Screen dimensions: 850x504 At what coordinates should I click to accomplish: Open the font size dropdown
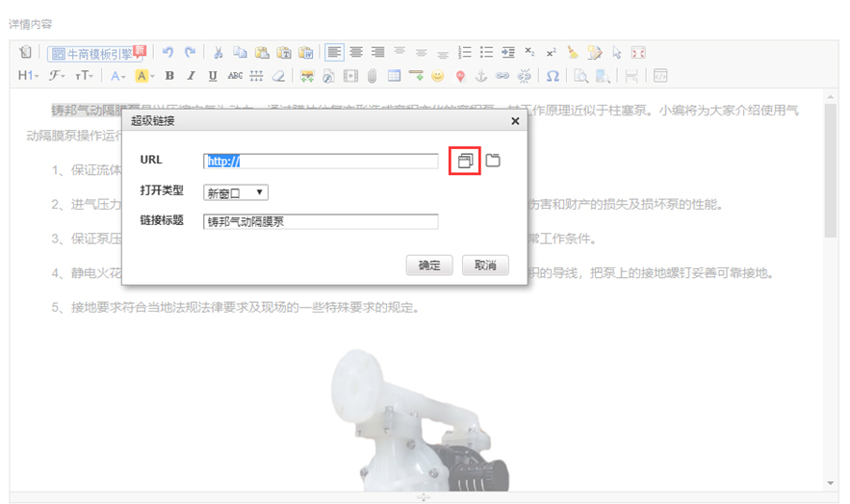[84, 76]
